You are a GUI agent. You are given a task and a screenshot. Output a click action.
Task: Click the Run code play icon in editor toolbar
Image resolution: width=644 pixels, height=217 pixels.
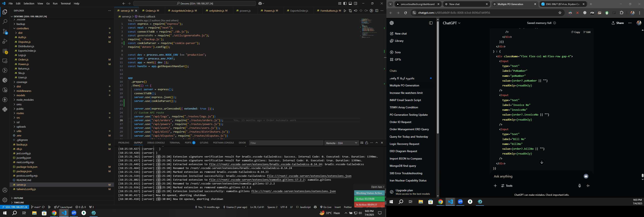pyautogui.click(x=345, y=11)
